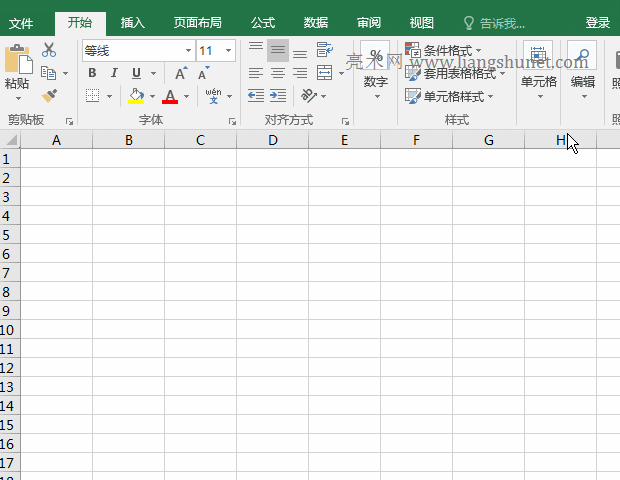Decrease indent
The image size is (620, 480).
tap(256, 96)
